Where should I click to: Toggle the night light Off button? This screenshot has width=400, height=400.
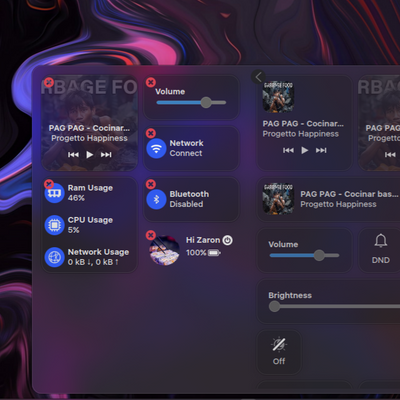(x=279, y=352)
